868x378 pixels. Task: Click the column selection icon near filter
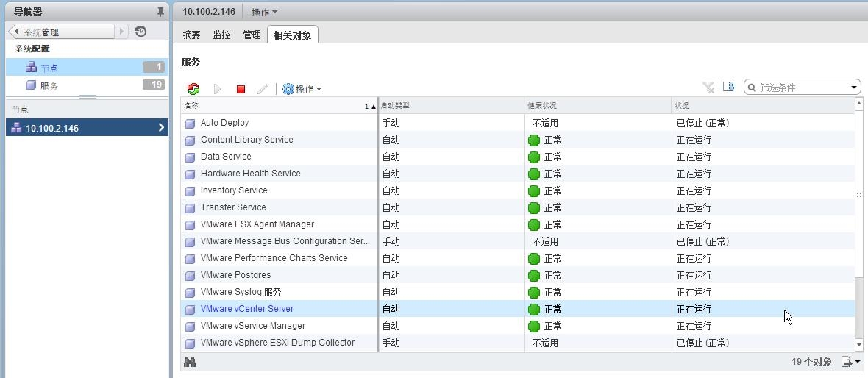tap(729, 86)
